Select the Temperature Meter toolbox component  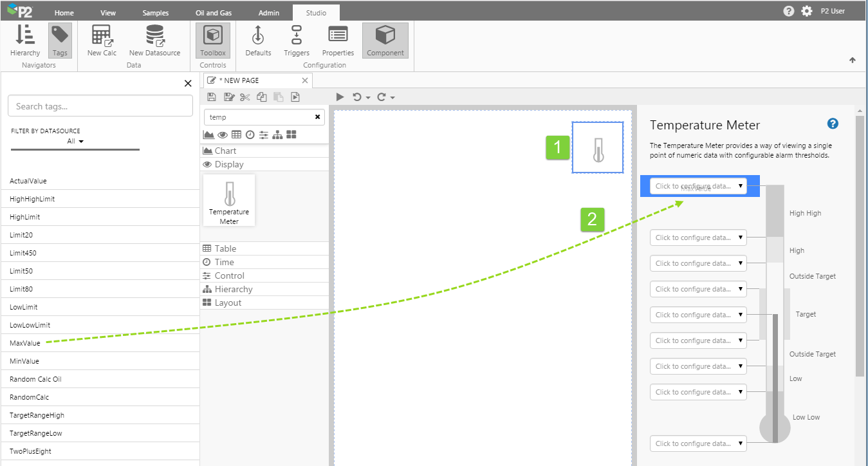(x=229, y=200)
